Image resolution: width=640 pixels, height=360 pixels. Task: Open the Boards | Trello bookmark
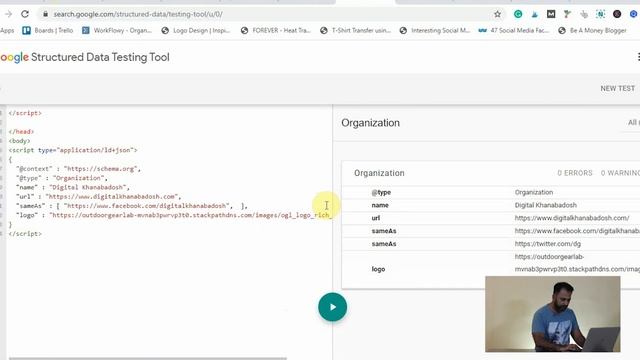click(48, 30)
